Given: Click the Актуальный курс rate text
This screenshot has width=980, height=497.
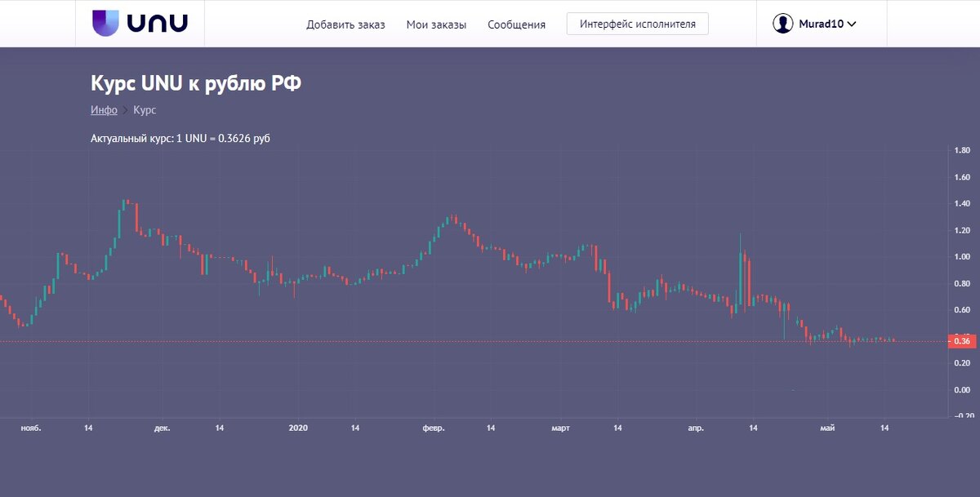Looking at the screenshot, I should pyautogui.click(x=180, y=139).
